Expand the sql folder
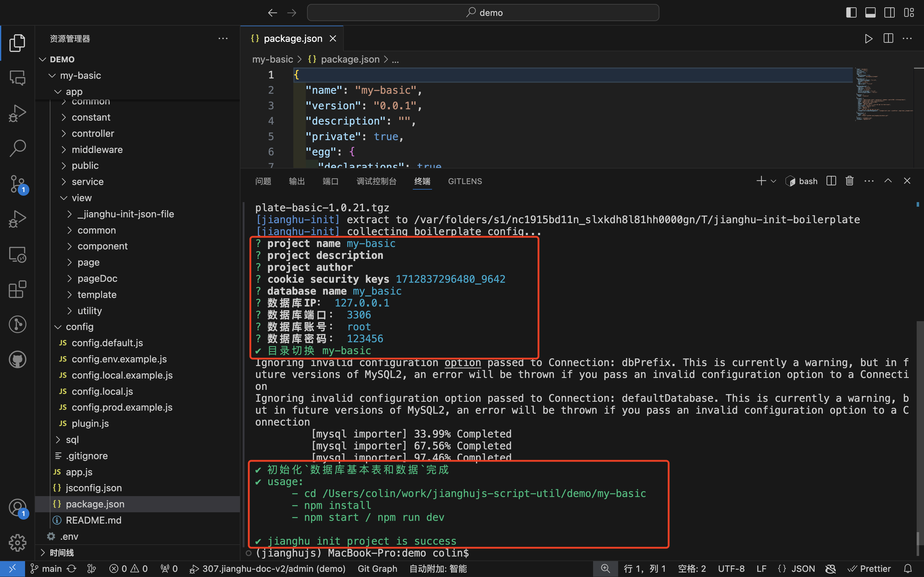Viewport: 924px width, 577px height. 72,440
